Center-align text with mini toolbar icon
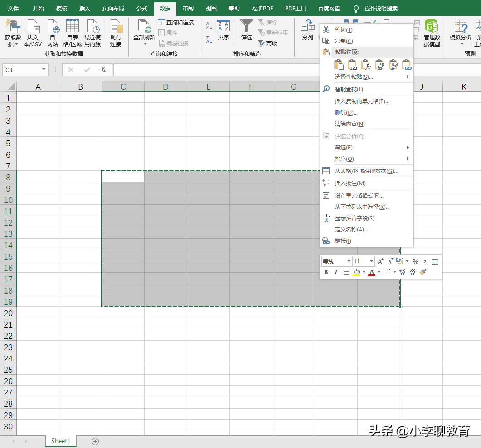 [x=346, y=272]
